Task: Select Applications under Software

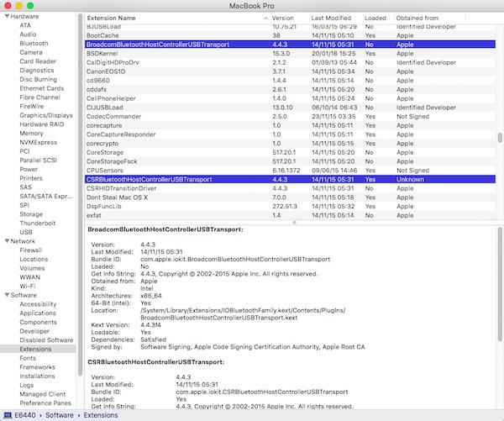Action: [38, 313]
